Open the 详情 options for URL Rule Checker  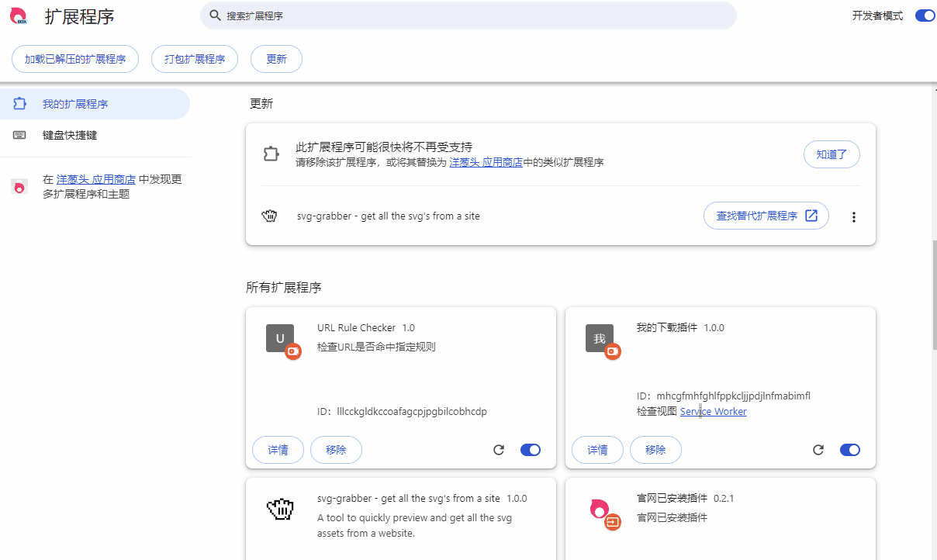[x=278, y=449]
